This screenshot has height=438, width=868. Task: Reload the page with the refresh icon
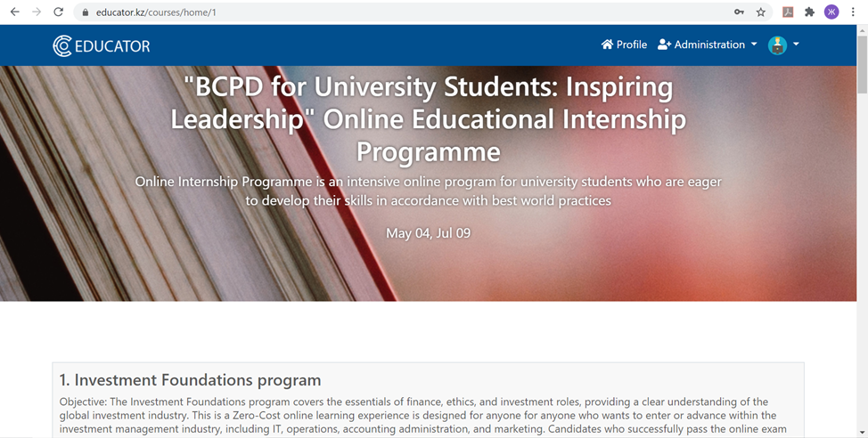click(x=58, y=12)
